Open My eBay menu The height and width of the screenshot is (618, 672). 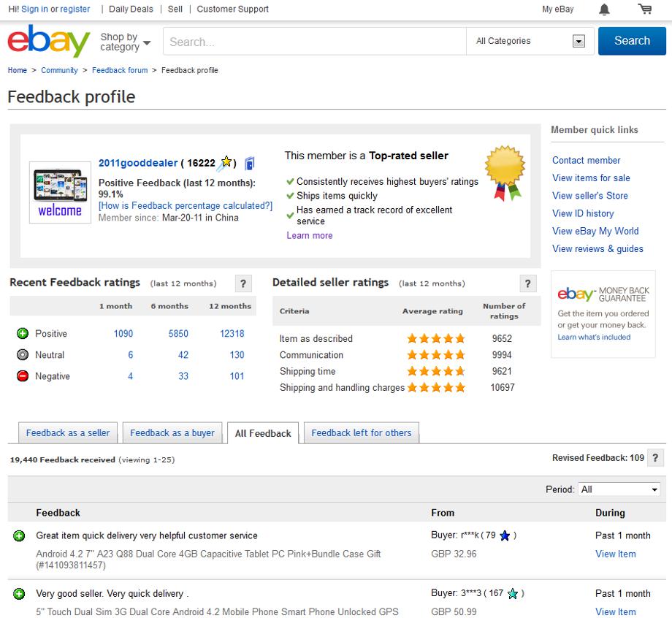(557, 9)
